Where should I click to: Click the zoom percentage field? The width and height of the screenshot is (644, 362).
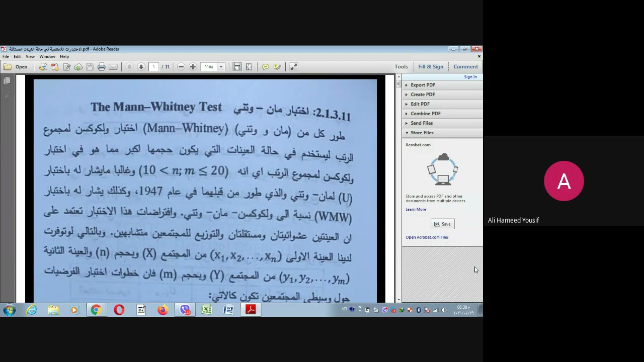[x=209, y=67]
